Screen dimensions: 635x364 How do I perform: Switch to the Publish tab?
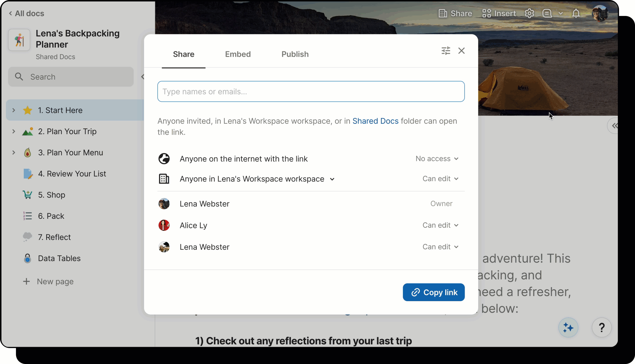coord(295,54)
